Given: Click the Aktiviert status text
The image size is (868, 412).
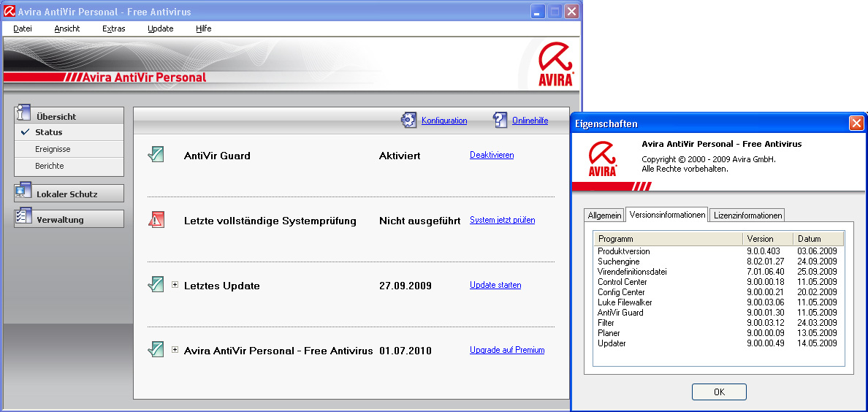Looking at the screenshot, I should click(x=400, y=156).
